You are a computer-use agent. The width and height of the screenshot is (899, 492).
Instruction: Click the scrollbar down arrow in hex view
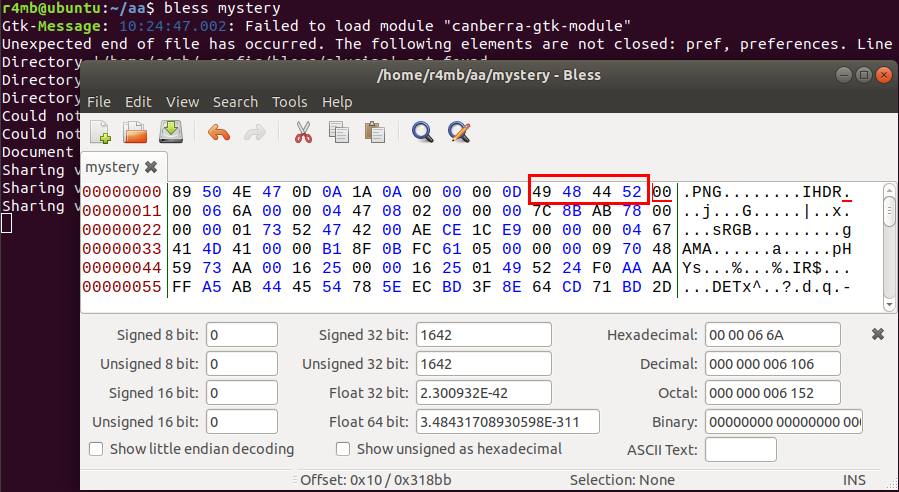(889, 305)
